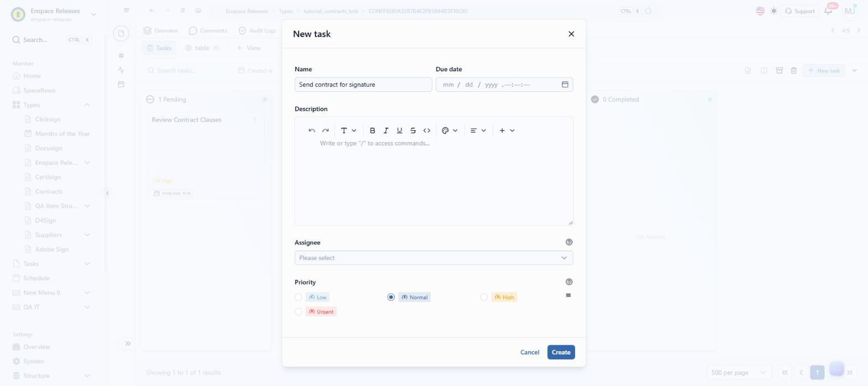Undo in the description editor toolbar
The image size is (868, 386).
coord(312,131)
